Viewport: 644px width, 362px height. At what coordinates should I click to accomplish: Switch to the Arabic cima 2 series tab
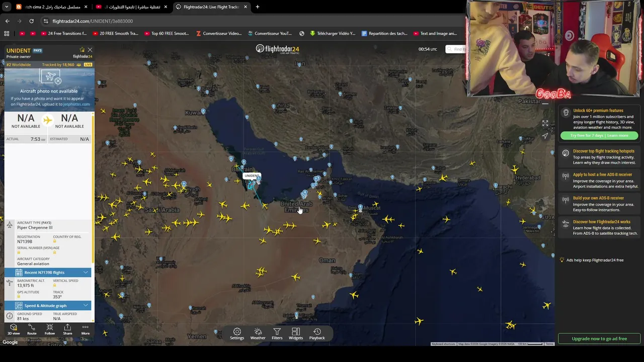(52, 7)
